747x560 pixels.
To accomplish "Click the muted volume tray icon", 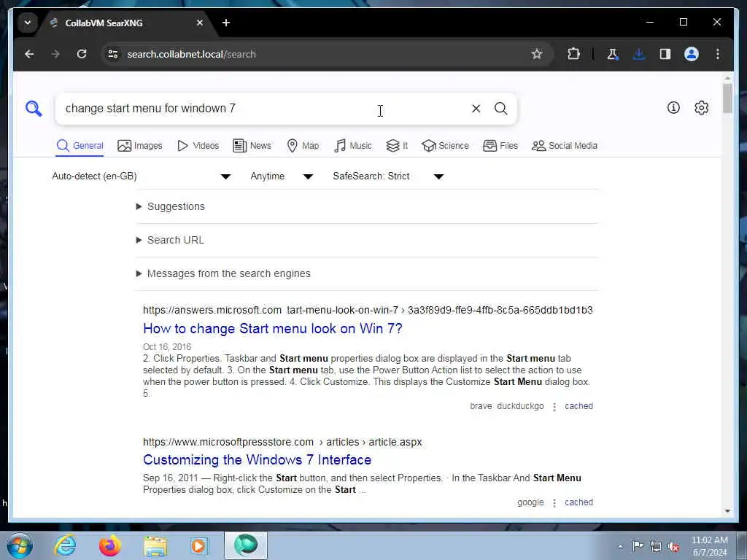I will (673, 547).
